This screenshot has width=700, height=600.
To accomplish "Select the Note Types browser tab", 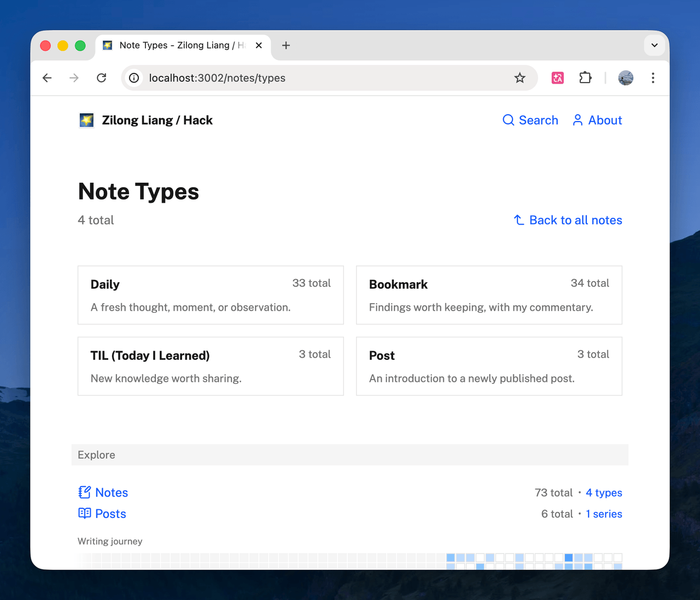I will pos(183,45).
